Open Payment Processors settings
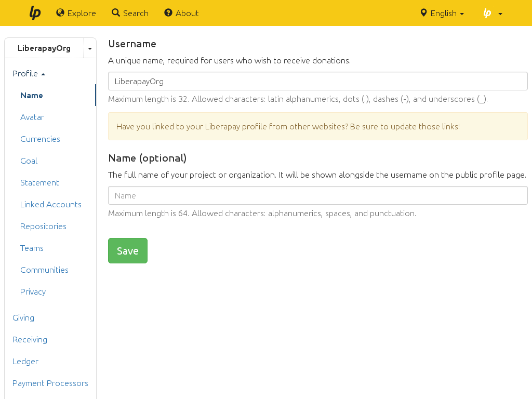 coord(50,383)
